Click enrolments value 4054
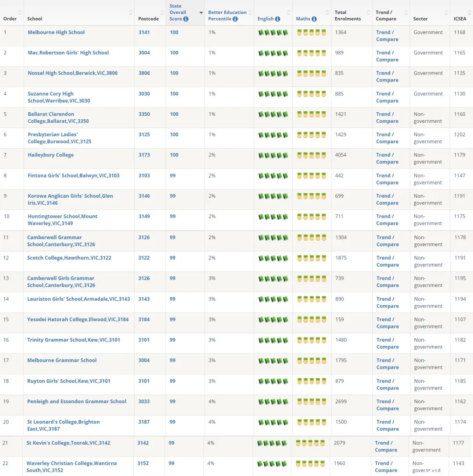 pyautogui.click(x=341, y=155)
